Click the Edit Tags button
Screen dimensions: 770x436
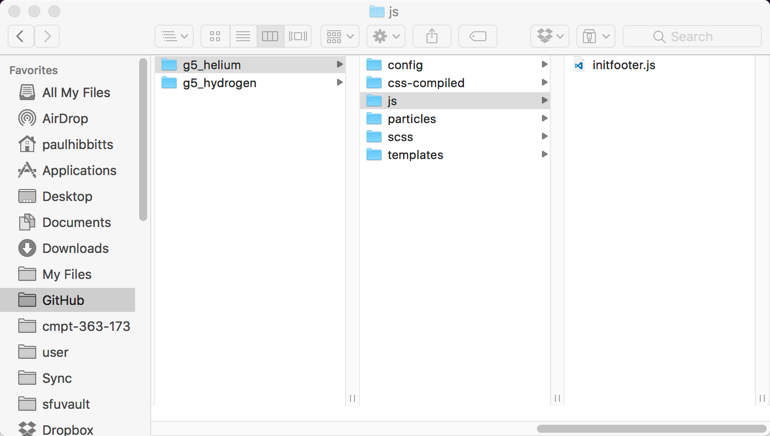[478, 36]
